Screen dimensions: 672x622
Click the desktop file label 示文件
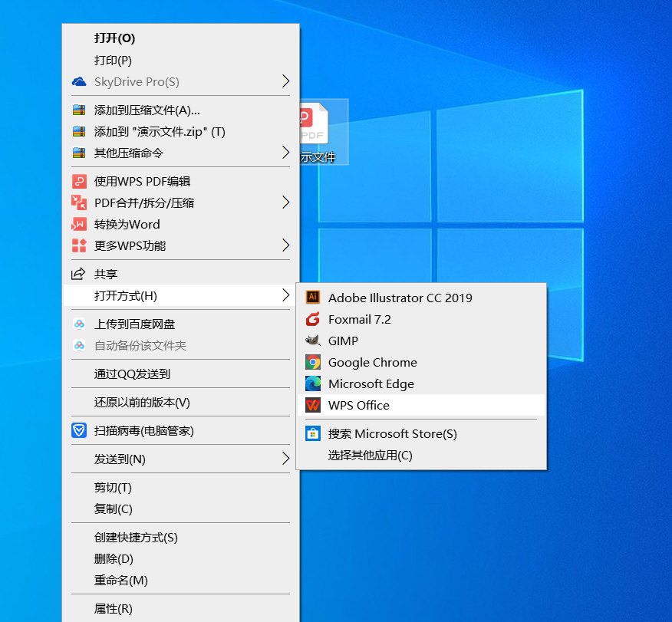click(x=318, y=157)
